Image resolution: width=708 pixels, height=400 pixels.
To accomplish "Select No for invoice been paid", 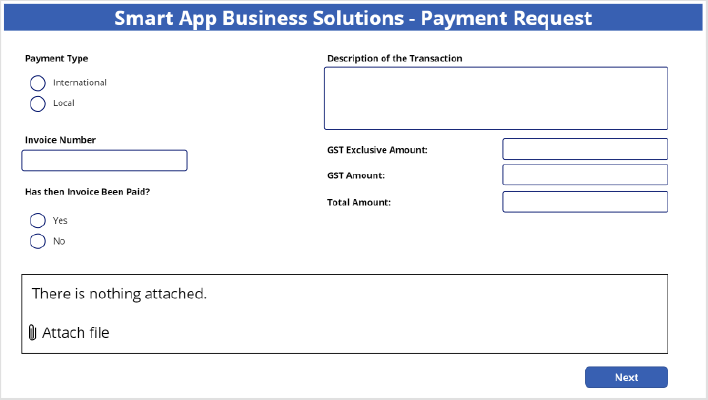I will (x=38, y=241).
